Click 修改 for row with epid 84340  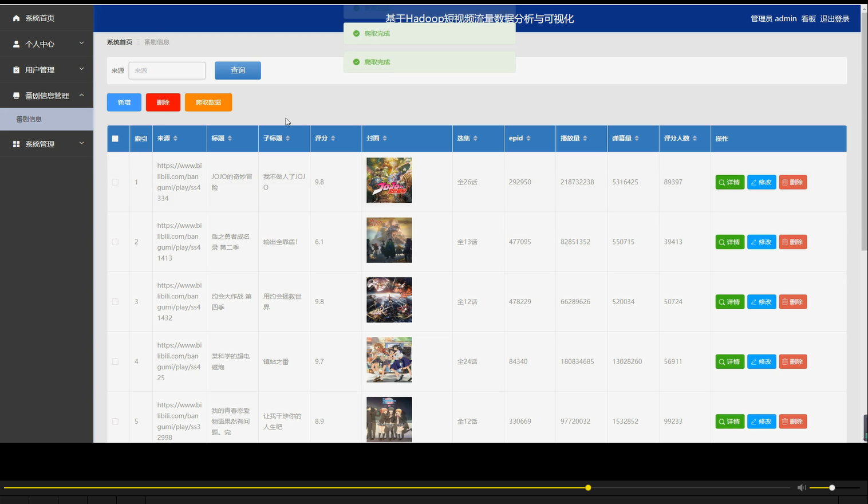[762, 362]
